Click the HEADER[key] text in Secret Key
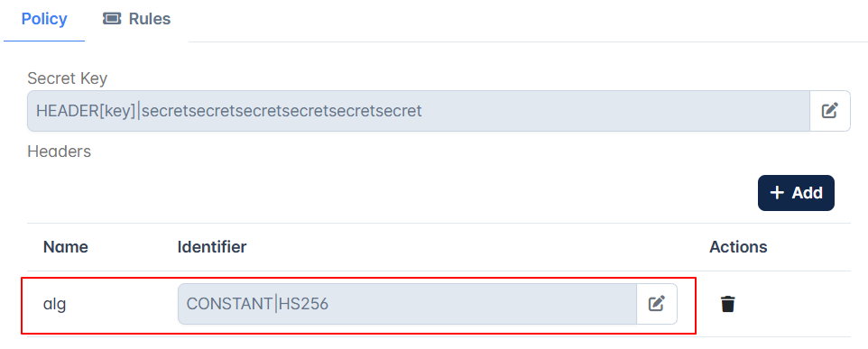 coord(86,111)
